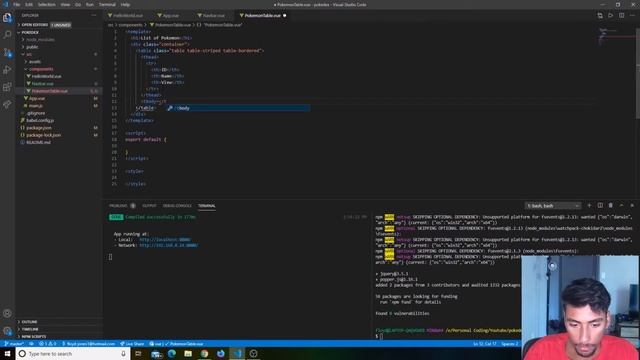Click the Ln Col cursor position indicator
This screenshot has height=360, width=640.
484,344
